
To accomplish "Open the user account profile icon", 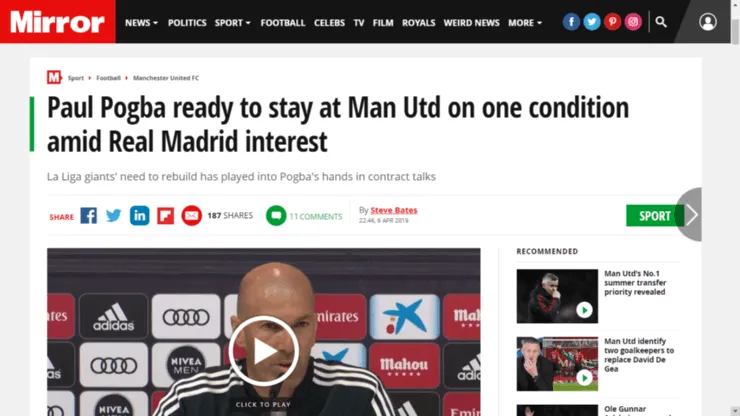I will [x=708, y=22].
